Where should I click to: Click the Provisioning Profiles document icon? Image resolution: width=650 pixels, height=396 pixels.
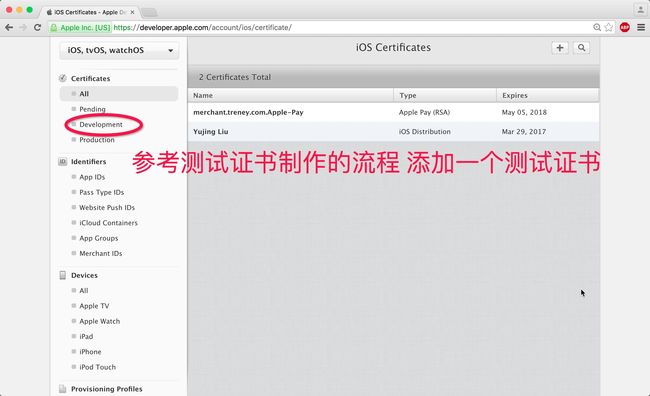click(63, 389)
